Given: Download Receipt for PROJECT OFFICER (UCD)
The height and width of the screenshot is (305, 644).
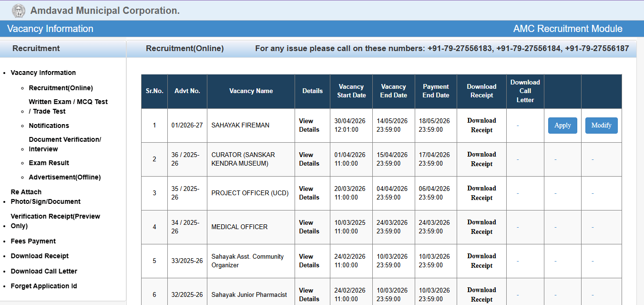Looking at the screenshot, I should (x=481, y=193).
